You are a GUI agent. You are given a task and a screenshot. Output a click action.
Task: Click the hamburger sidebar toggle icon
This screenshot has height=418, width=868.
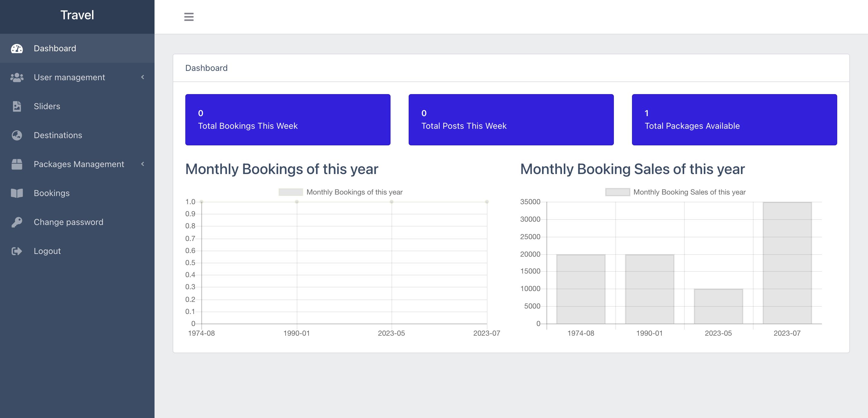189,17
